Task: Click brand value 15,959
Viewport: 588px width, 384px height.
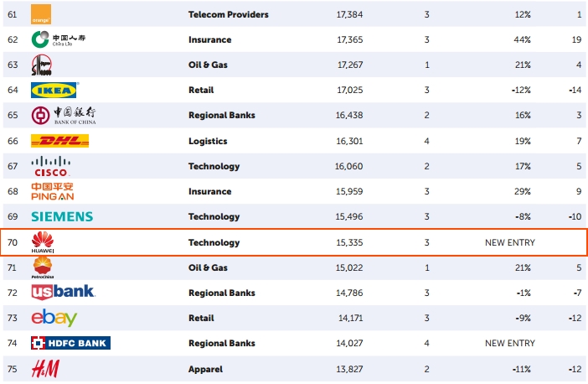Action: 349,191
